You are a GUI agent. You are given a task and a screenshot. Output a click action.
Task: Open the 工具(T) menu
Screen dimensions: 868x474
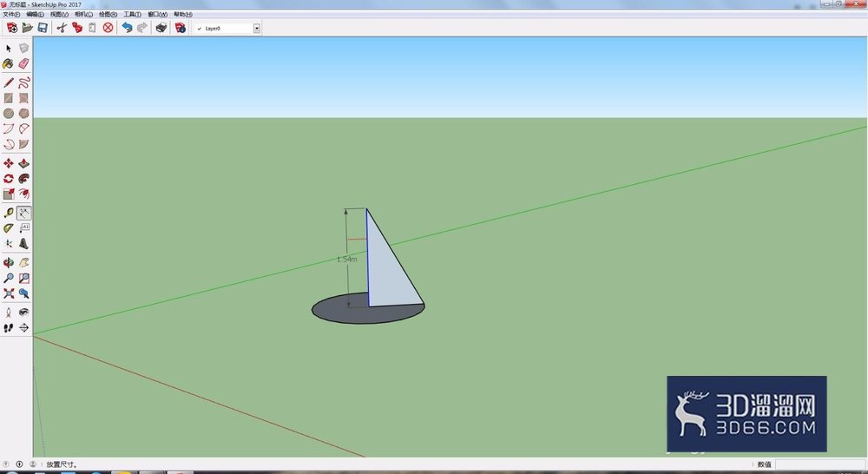coord(132,15)
